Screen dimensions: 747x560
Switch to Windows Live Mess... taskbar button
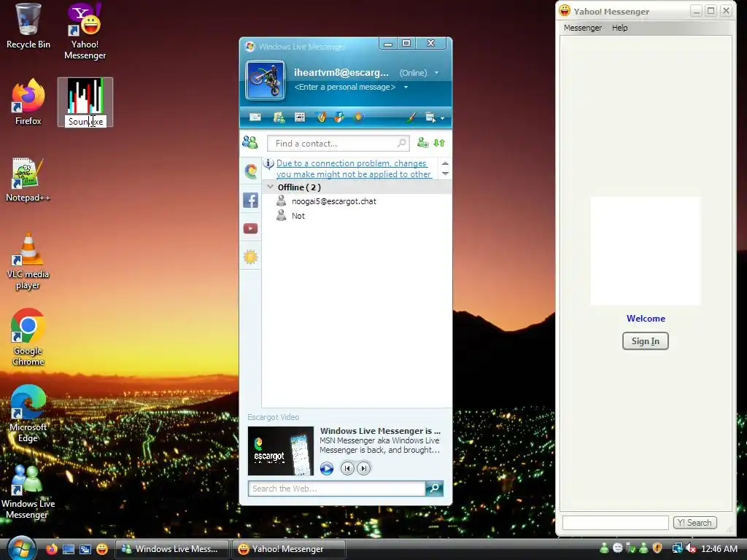tap(172, 549)
